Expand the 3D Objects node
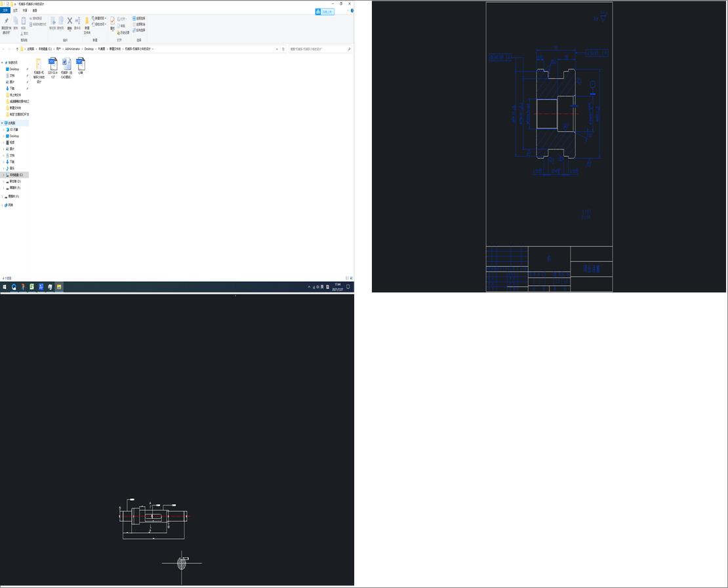Viewport: 728px width, 588px height. coord(4,130)
